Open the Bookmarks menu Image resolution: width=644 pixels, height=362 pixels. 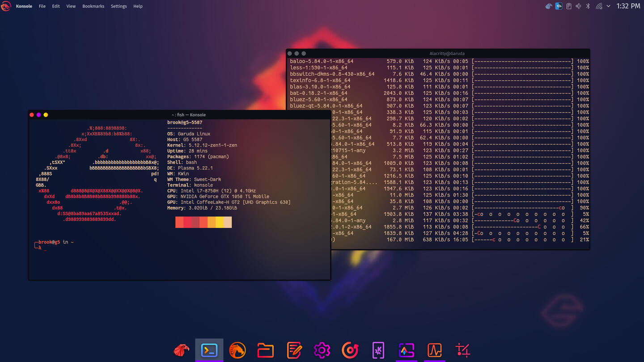click(x=93, y=6)
